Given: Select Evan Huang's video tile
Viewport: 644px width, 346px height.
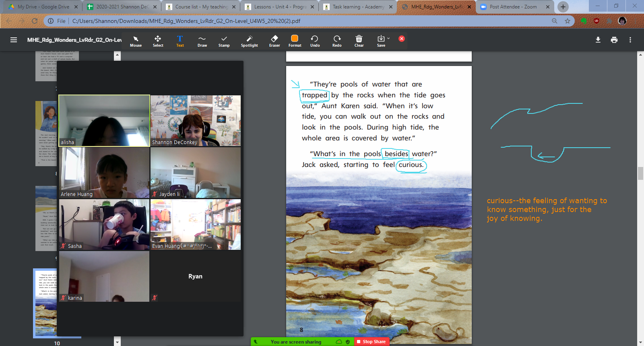Looking at the screenshot, I should click(x=196, y=224).
